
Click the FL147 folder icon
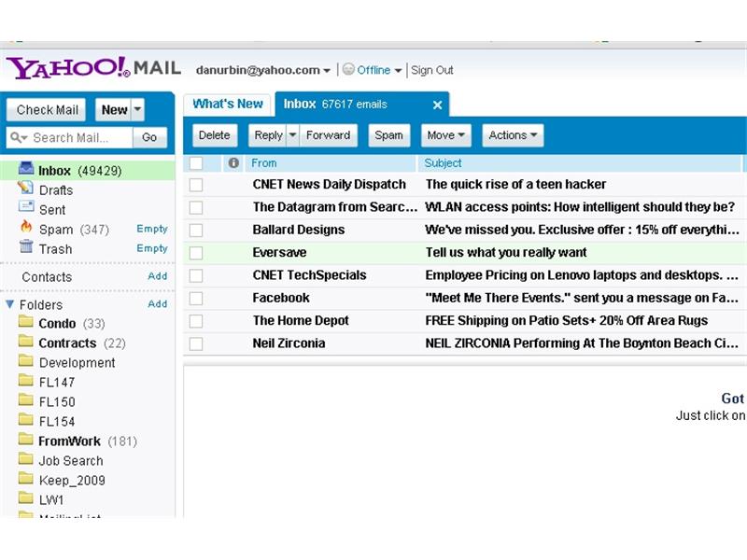[26, 381]
